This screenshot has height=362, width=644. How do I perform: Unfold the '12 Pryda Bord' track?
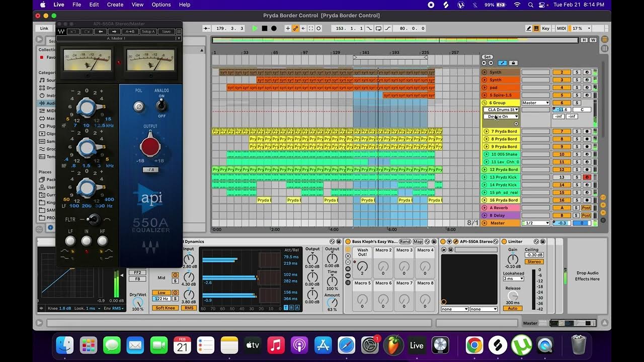coord(485,170)
